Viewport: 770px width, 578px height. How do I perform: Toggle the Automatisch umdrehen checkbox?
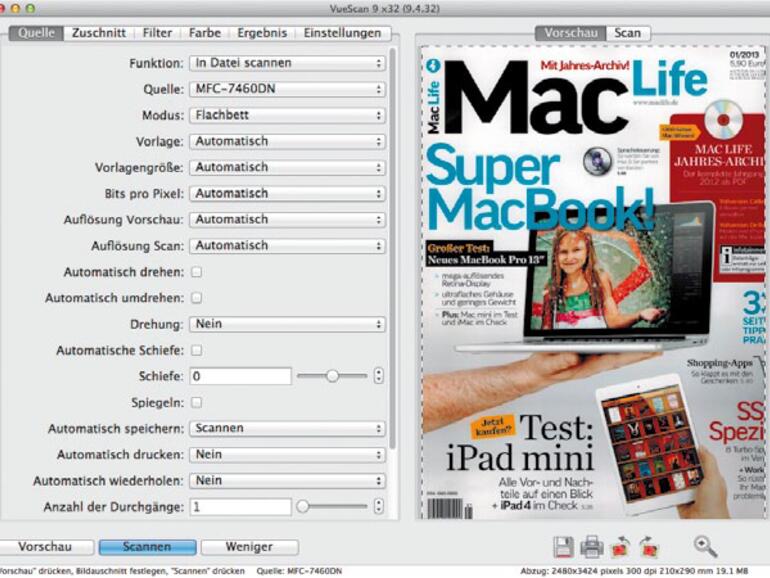(x=196, y=298)
